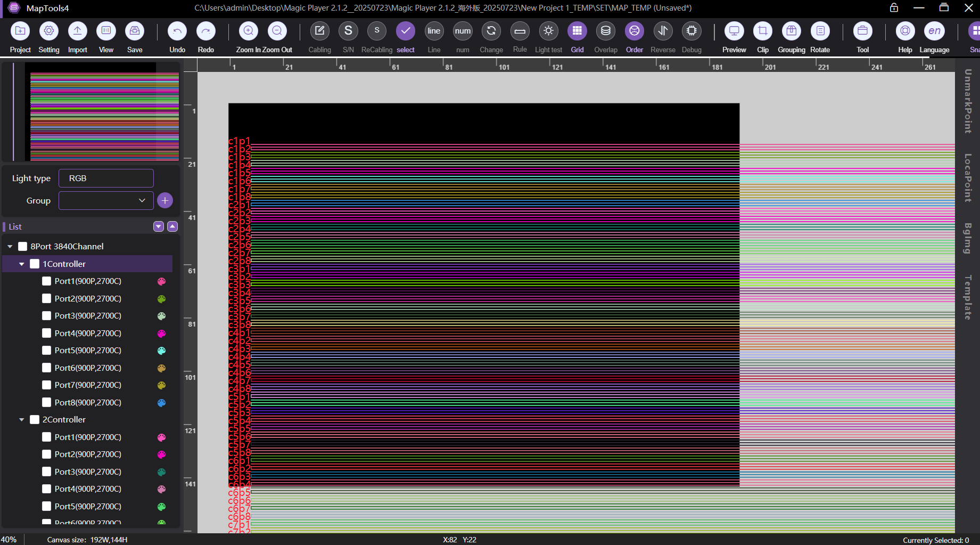
Task: Open the LocaPoint side tab
Action: [968, 178]
